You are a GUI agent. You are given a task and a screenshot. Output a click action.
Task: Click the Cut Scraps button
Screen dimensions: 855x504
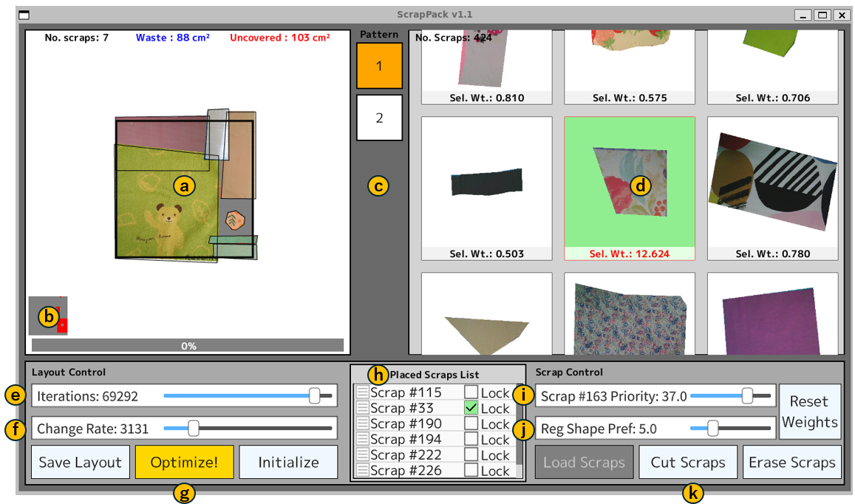click(x=688, y=461)
